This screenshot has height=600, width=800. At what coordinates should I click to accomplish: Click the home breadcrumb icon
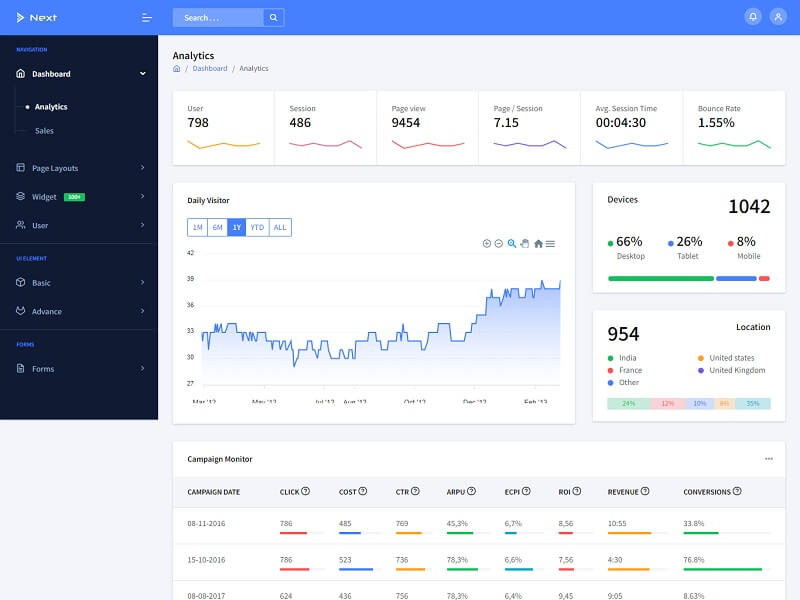coord(177,69)
